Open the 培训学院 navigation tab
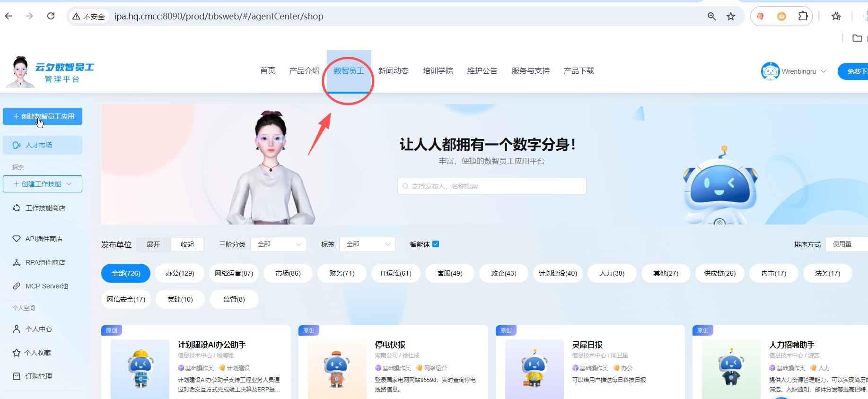 pyautogui.click(x=438, y=70)
